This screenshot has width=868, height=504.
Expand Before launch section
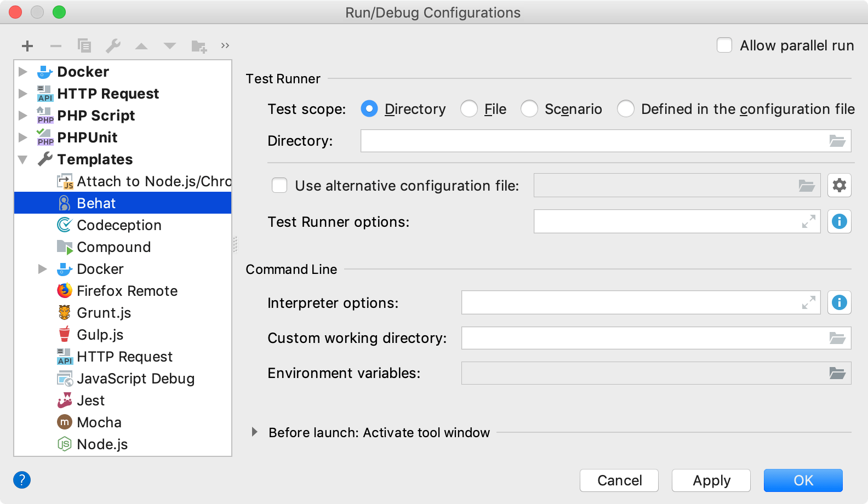point(254,432)
